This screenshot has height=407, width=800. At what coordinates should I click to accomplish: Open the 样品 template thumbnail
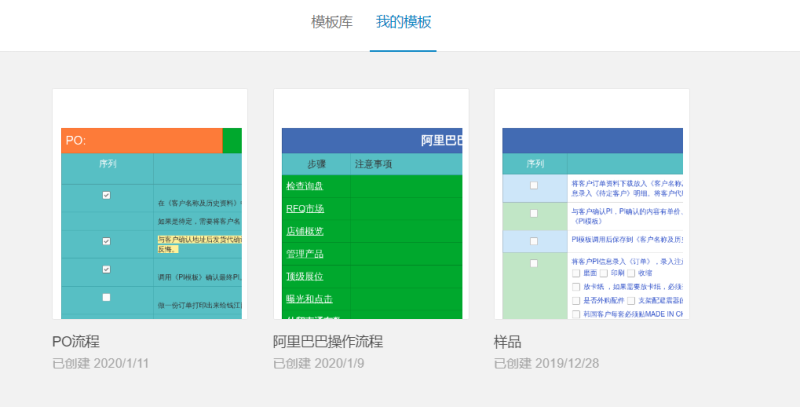[x=592, y=204]
